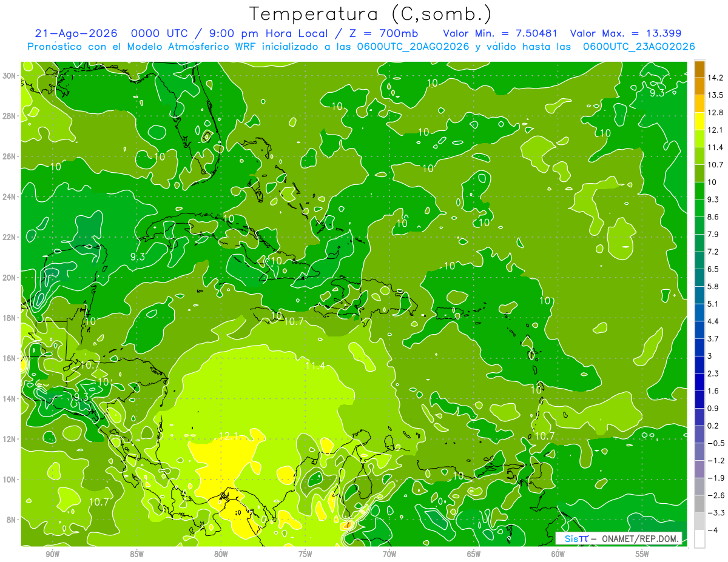The width and height of the screenshot is (728, 562).
Task: Click the colorbar label "14.2"
Action: point(715,78)
